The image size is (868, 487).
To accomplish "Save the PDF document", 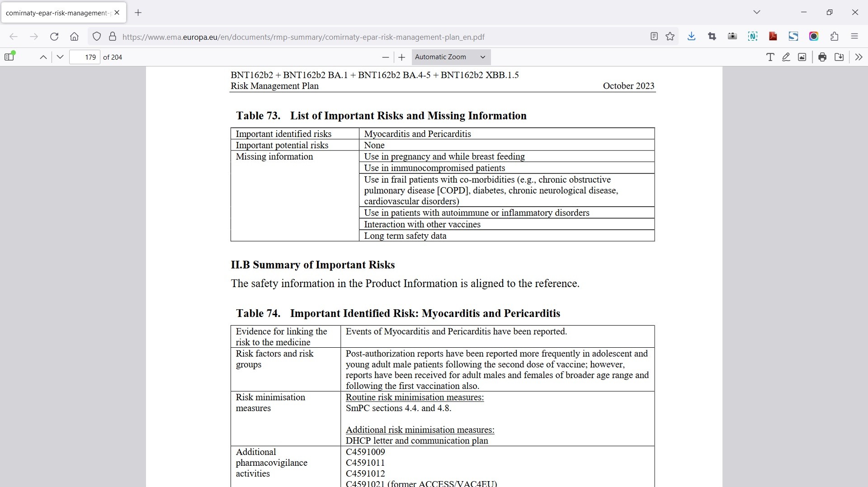I will coord(839,57).
